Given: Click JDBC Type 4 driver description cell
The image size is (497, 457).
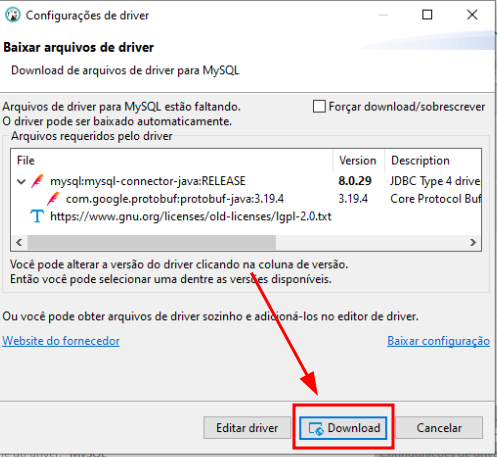Looking at the screenshot, I should (x=435, y=181).
